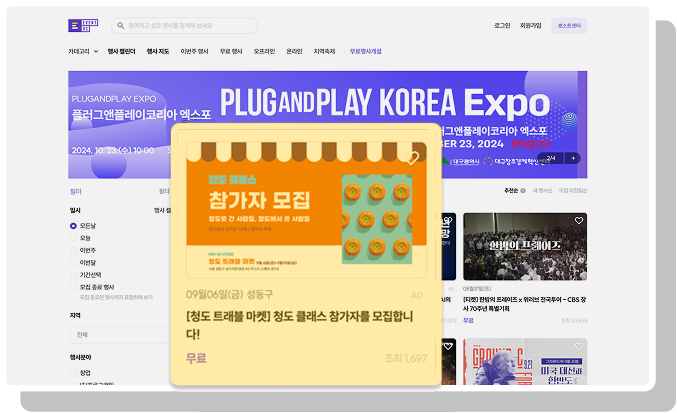The height and width of the screenshot is (413, 677).
Task: Open the 한밤의 프레이즈 x 위러브 event title
Action: click(525, 304)
